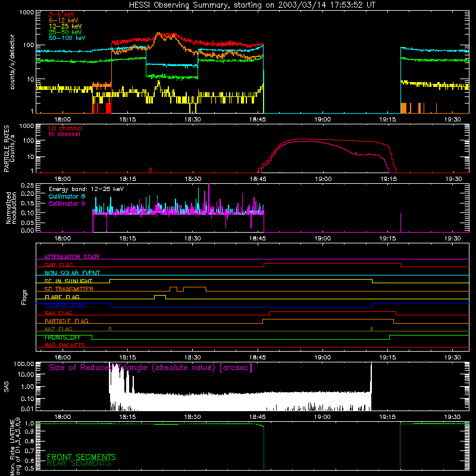Screen dimensions: 476x476
Task: Select the LO channel legend label
Action: tap(65, 128)
